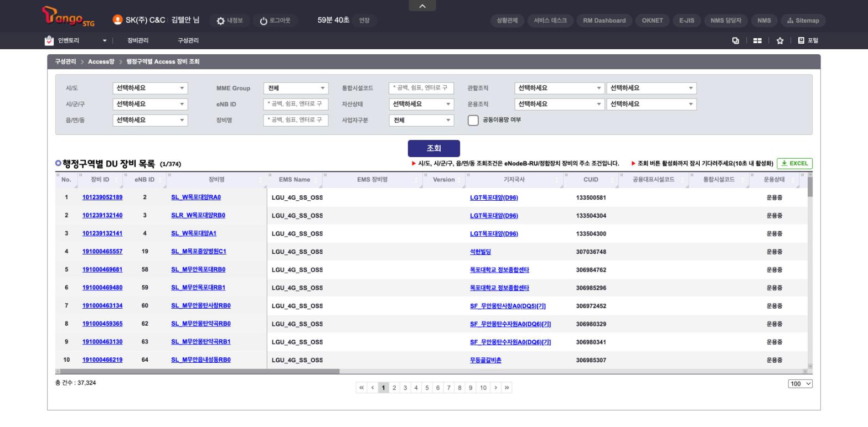
Task: Focus the eNB ID input field
Action: 296,104
